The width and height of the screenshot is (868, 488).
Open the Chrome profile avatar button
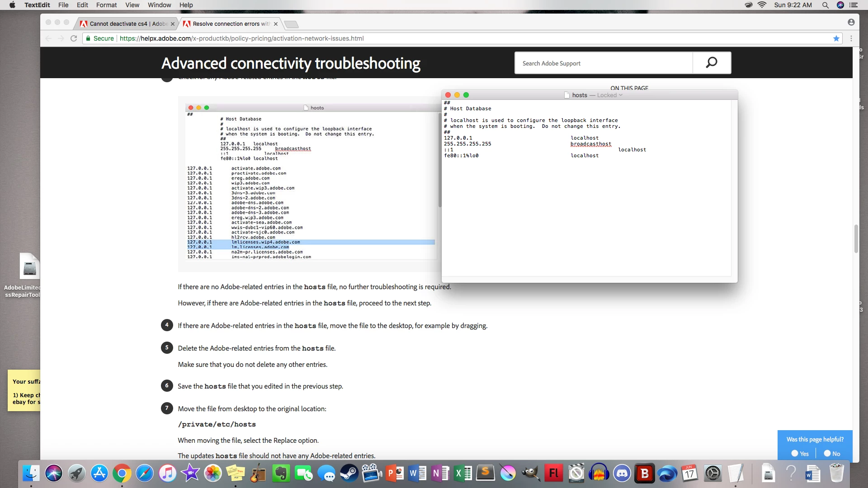(851, 22)
